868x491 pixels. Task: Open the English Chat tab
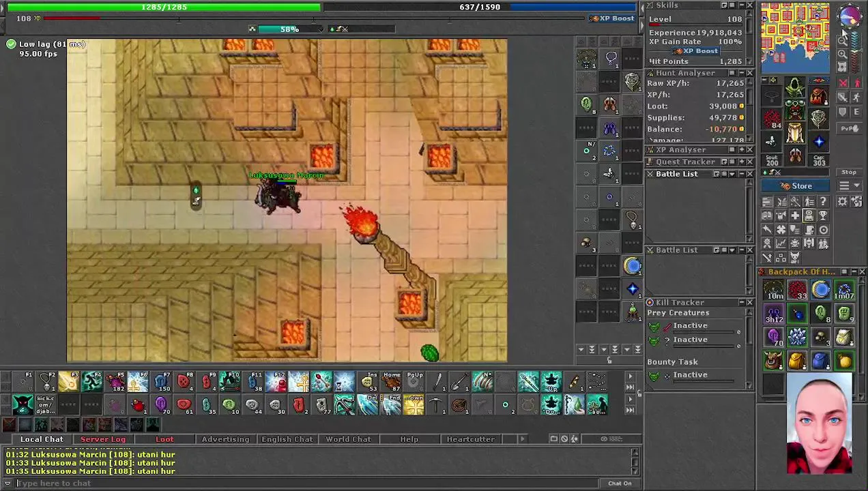287,439
